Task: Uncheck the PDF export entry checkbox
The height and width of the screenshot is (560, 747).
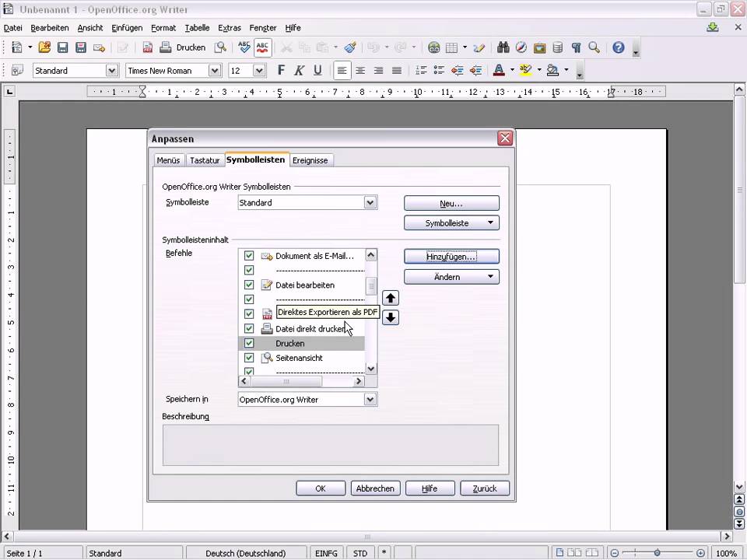Action: pos(249,313)
